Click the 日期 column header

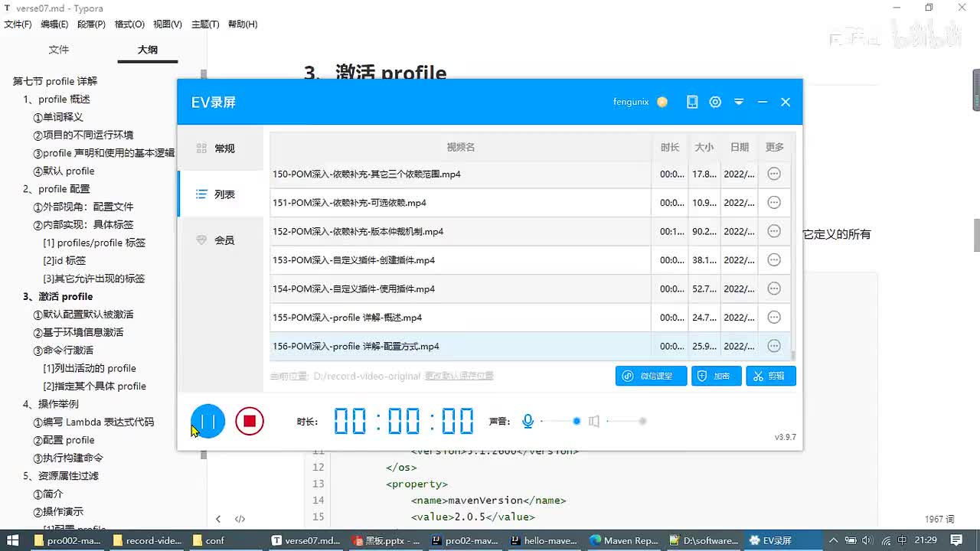click(x=740, y=147)
